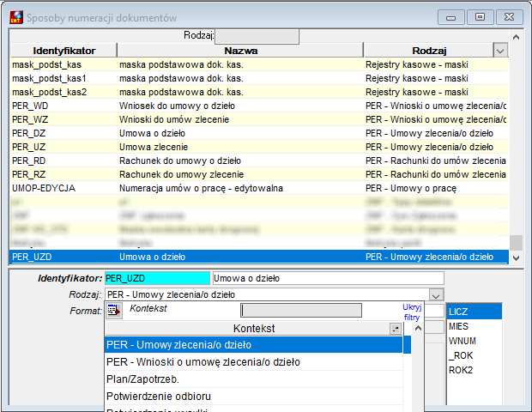
Task: Sort by Identyfikator column header
Action: [64, 51]
